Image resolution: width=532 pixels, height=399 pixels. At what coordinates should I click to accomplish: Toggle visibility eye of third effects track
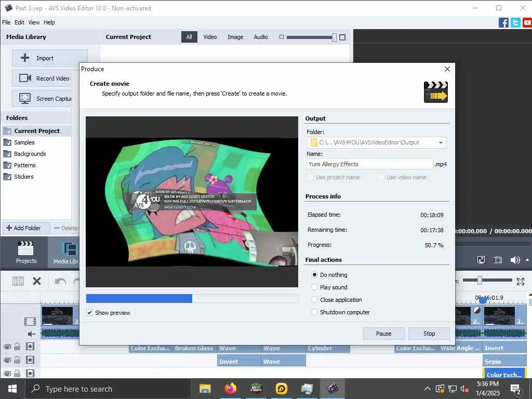click(7, 374)
